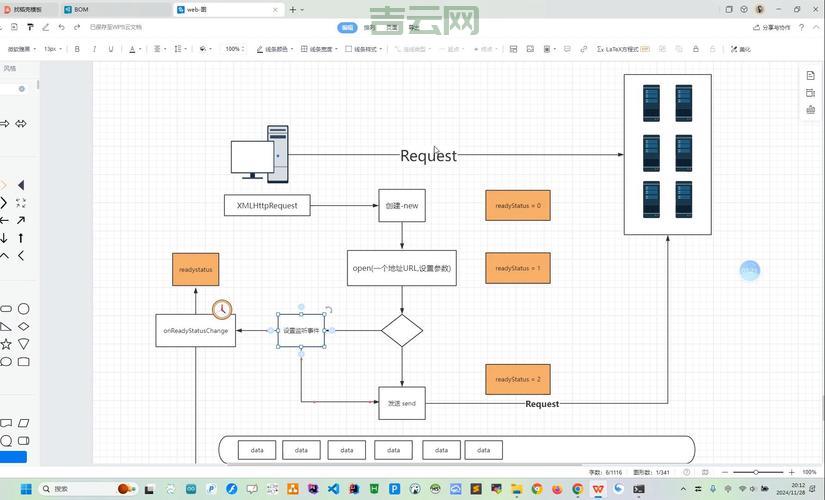Viewport: 825px width, 500px height.
Task: Toggle italic text formatting
Action: tap(93, 48)
